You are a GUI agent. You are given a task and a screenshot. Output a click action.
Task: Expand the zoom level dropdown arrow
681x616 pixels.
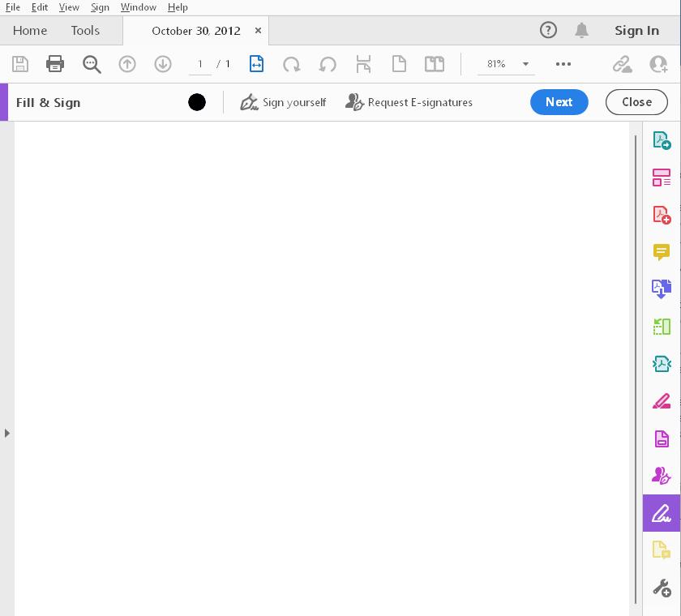click(525, 64)
